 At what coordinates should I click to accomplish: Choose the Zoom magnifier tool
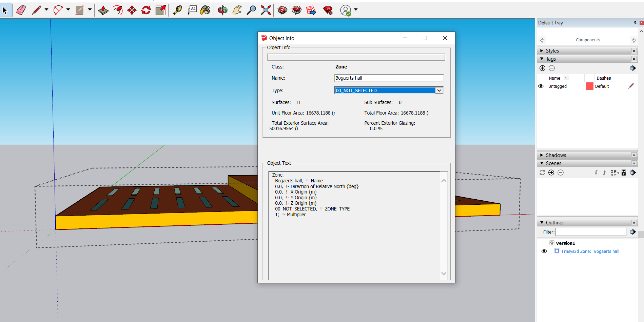(x=251, y=10)
